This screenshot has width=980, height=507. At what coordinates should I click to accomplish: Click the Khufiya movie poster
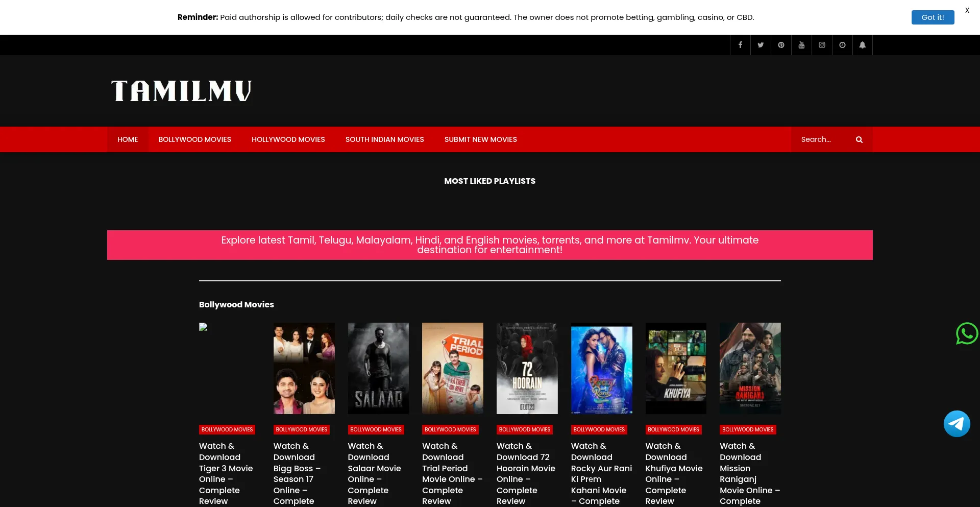[676, 368]
